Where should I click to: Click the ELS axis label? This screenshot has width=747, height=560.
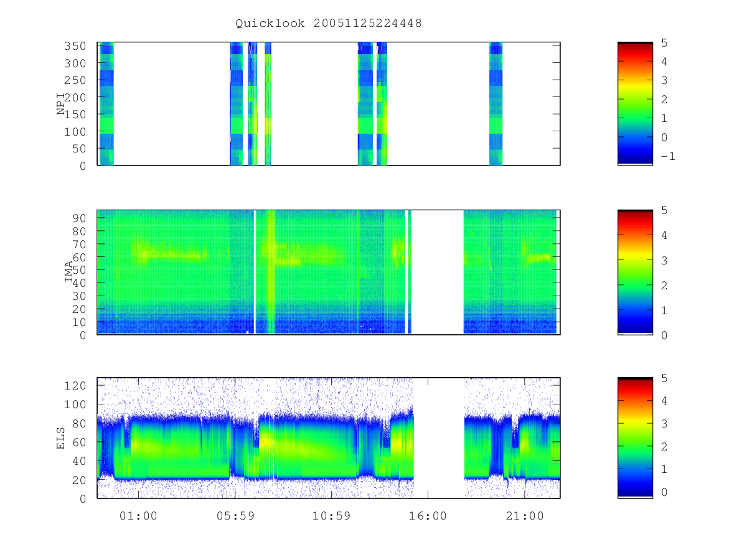click(62, 438)
